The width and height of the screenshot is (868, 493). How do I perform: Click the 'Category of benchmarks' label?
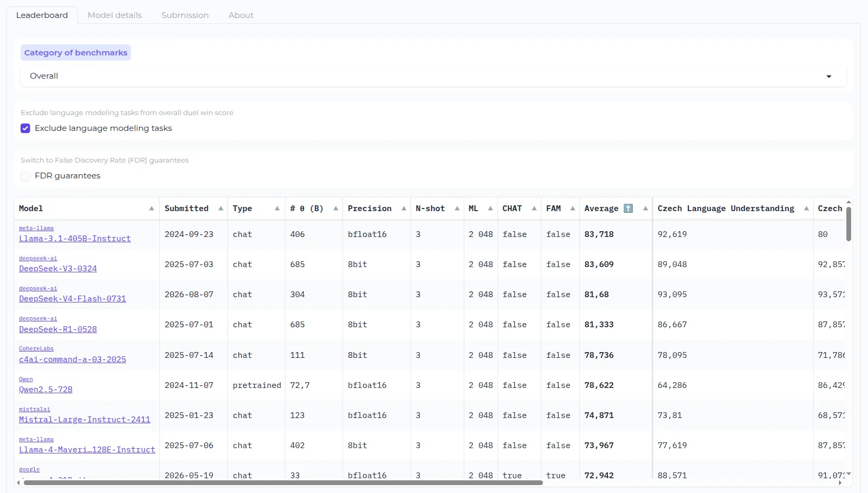tap(76, 53)
